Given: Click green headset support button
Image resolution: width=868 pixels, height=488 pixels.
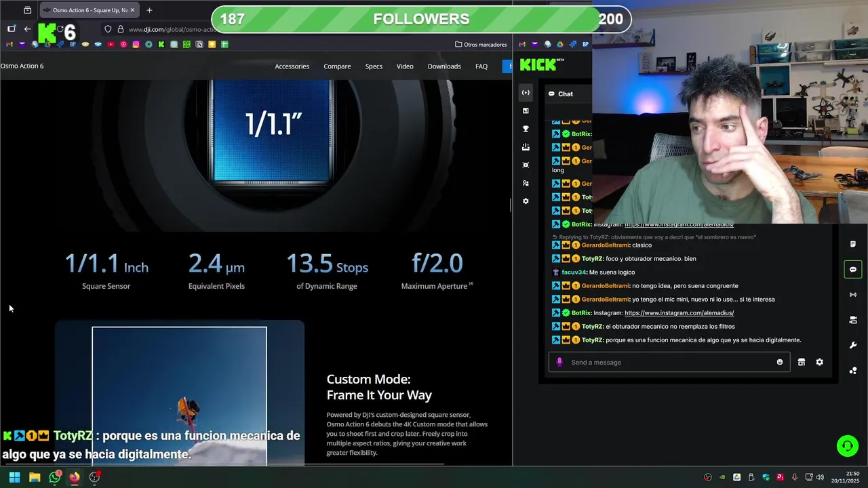Looking at the screenshot, I should click(x=847, y=446).
